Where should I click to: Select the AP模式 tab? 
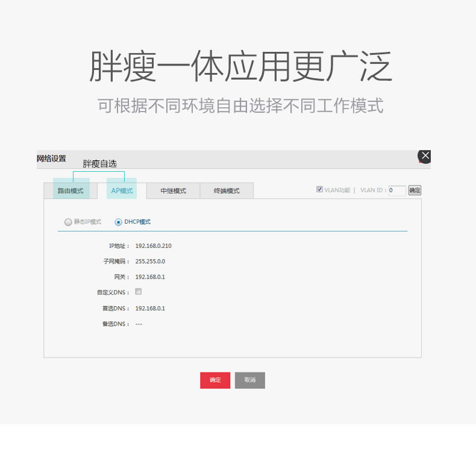[122, 191]
